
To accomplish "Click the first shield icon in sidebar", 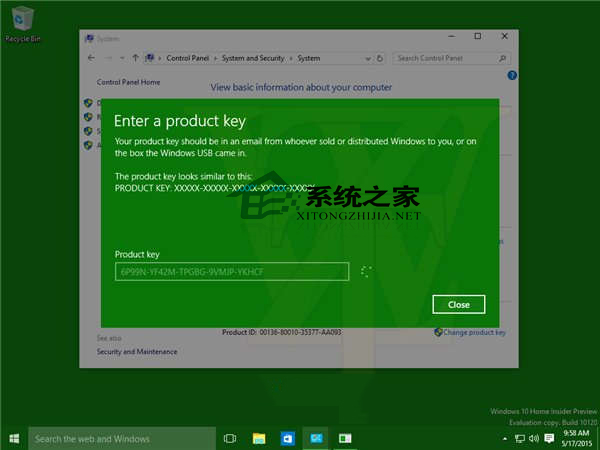I will pos(88,103).
